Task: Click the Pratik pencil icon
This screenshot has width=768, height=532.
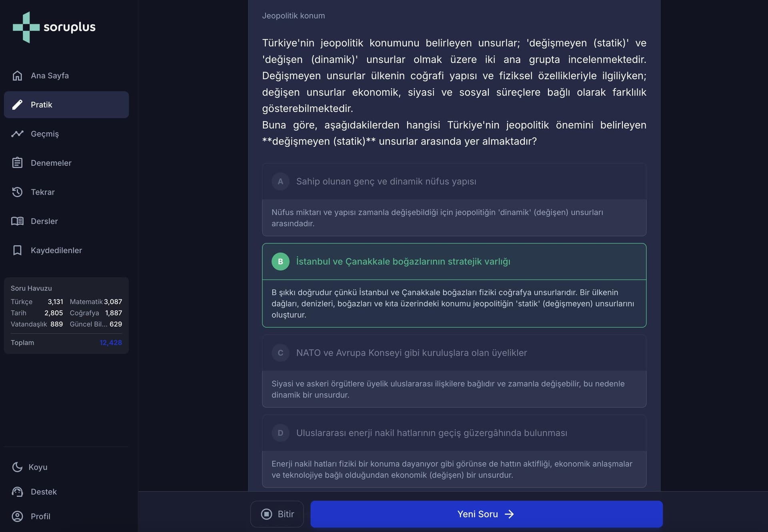Action: 17,105
